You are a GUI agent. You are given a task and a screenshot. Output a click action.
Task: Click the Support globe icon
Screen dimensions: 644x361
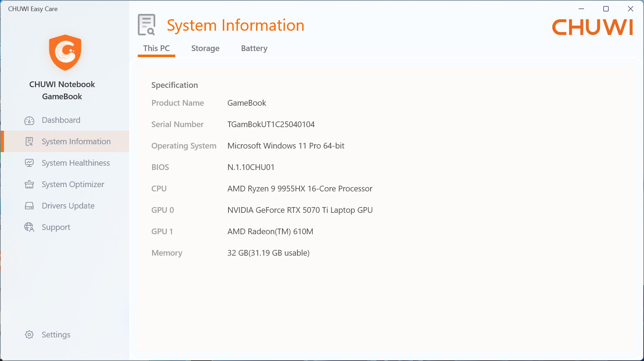[x=29, y=227]
